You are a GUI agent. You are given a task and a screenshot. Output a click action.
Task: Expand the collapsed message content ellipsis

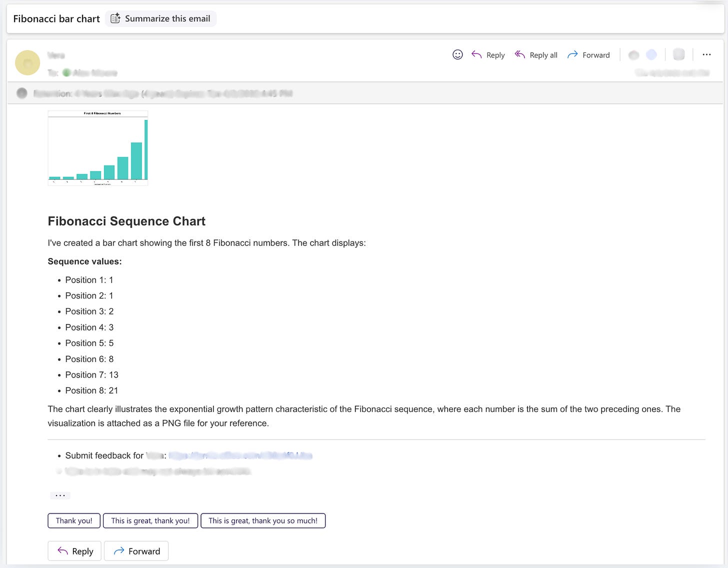pyautogui.click(x=60, y=495)
